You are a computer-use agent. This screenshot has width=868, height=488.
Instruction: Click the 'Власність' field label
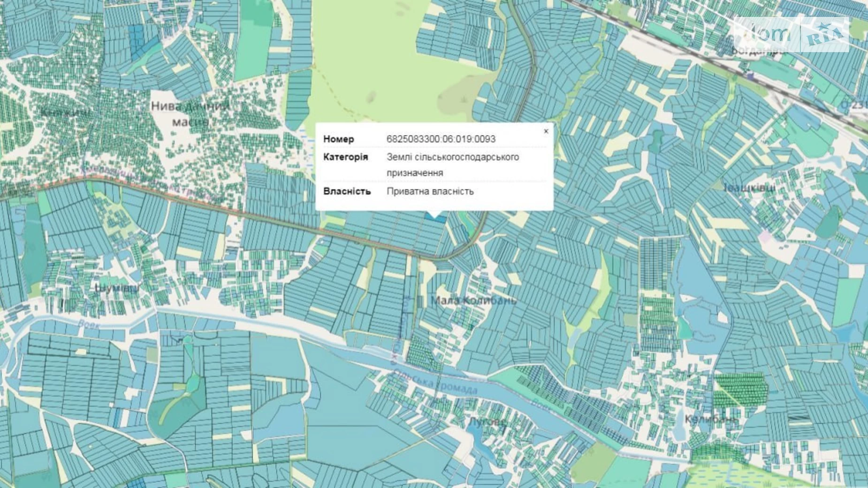click(x=347, y=191)
